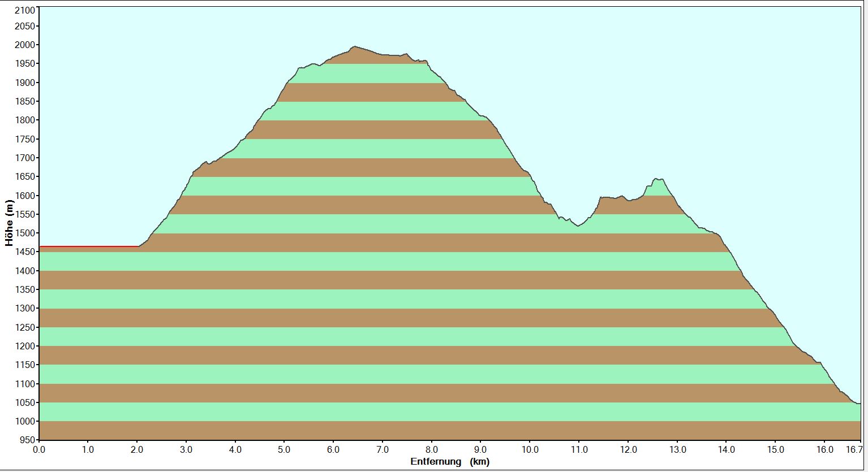This screenshot has width=868, height=472.
Task: Click the 2100 label on the elevation axis
Action: tap(25, 10)
